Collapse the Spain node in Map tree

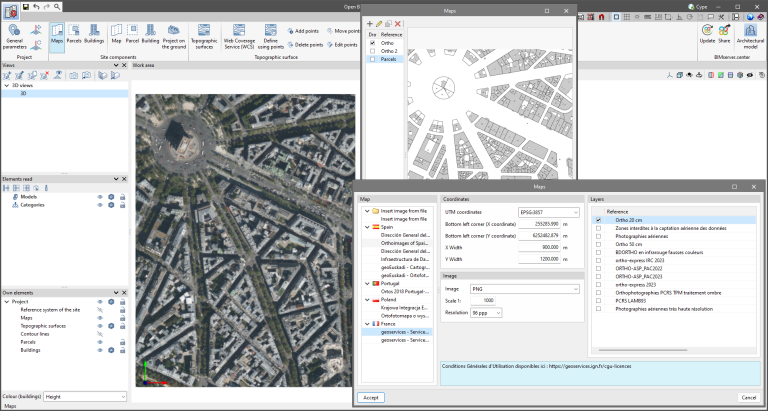point(365,227)
